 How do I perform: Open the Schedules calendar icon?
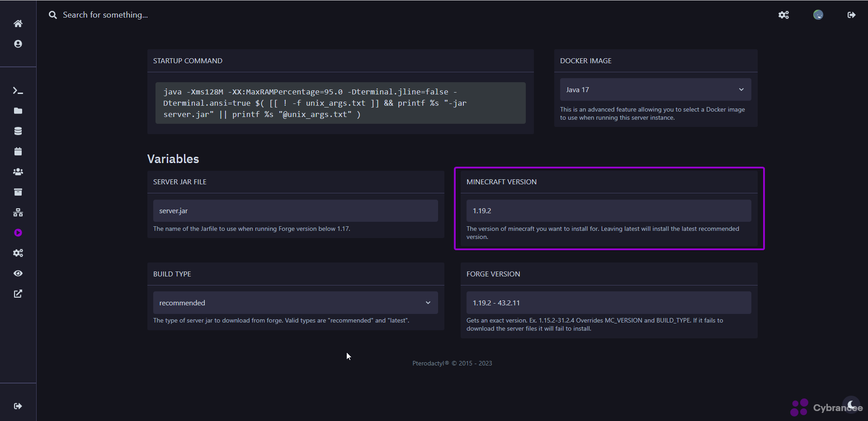[x=18, y=152]
